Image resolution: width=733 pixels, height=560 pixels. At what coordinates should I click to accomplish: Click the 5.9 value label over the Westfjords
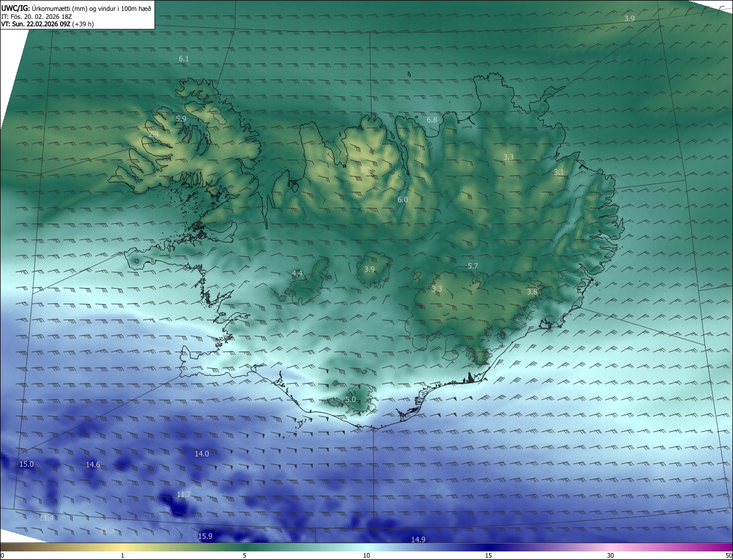point(181,119)
